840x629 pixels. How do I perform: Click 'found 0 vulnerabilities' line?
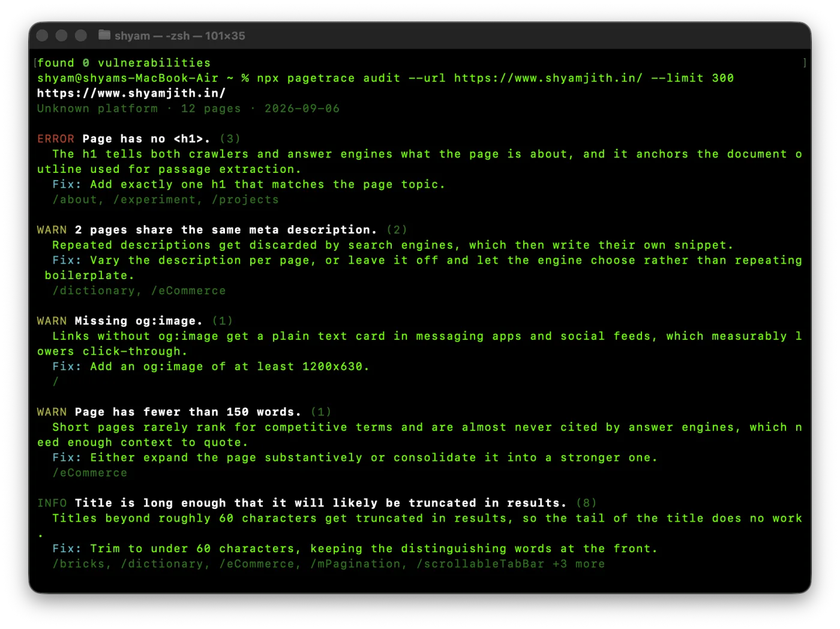(124, 63)
